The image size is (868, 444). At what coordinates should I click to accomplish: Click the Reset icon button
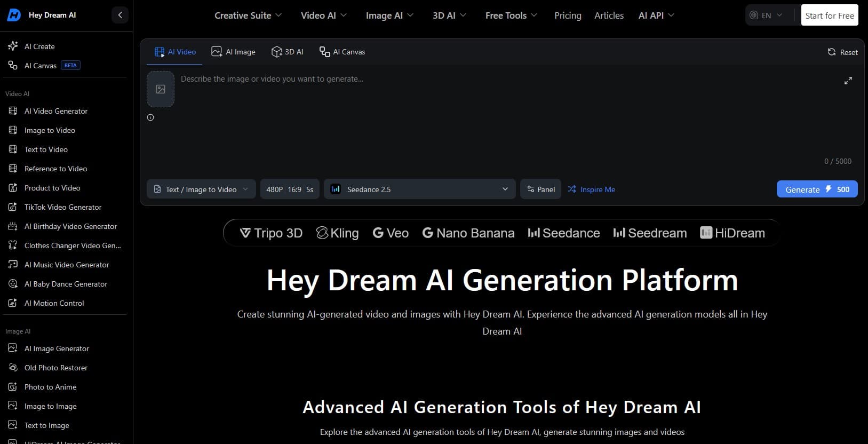click(x=842, y=52)
